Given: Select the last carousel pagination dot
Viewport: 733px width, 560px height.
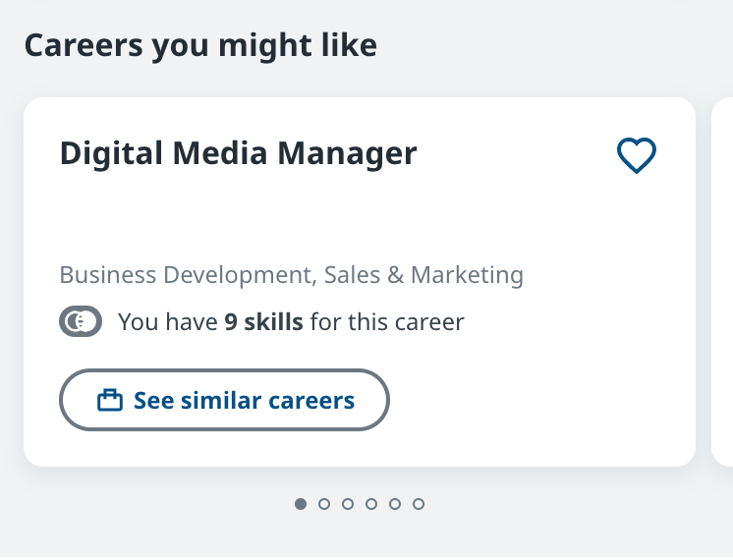Looking at the screenshot, I should 419,504.
